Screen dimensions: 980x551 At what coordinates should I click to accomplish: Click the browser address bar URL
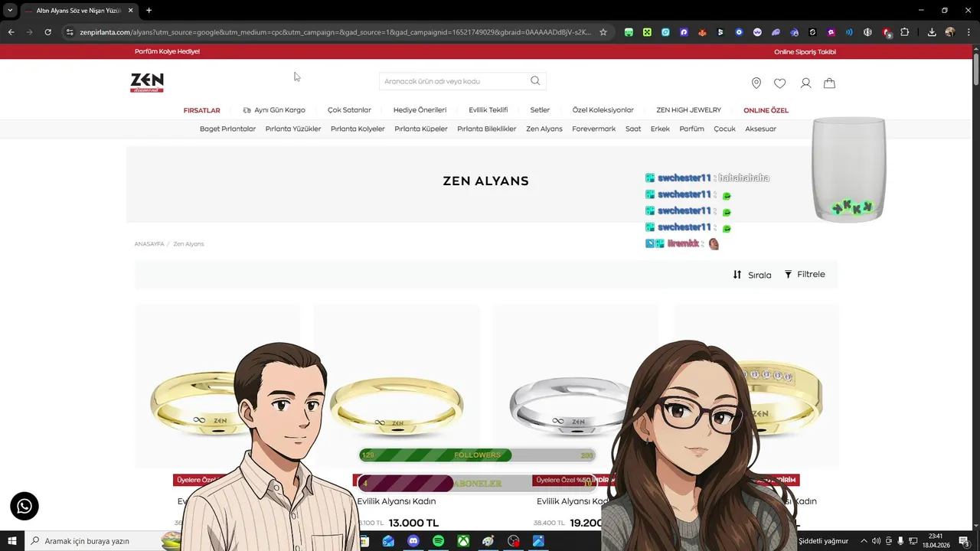pyautogui.click(x=335, y=32)
